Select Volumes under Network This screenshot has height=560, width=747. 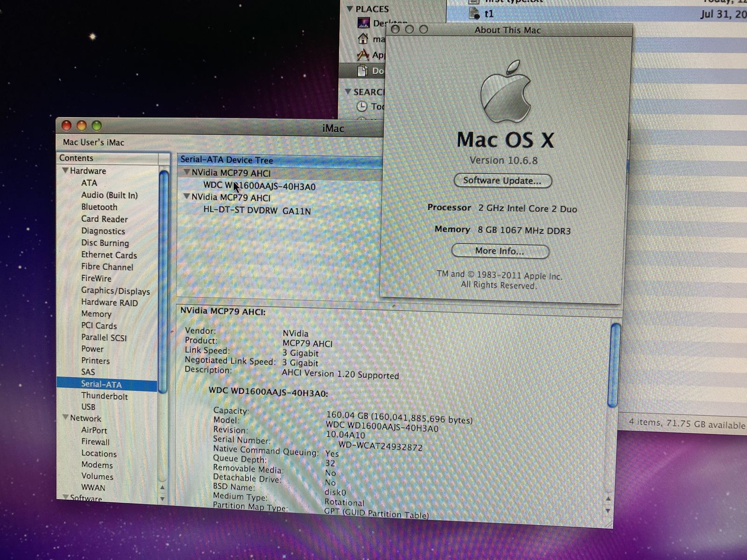(x=97, y=476)
